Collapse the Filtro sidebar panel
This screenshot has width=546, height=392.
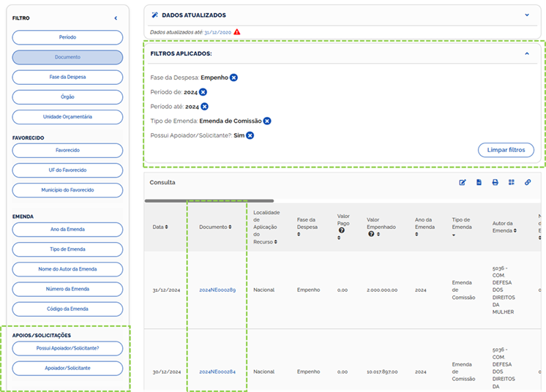116,18
